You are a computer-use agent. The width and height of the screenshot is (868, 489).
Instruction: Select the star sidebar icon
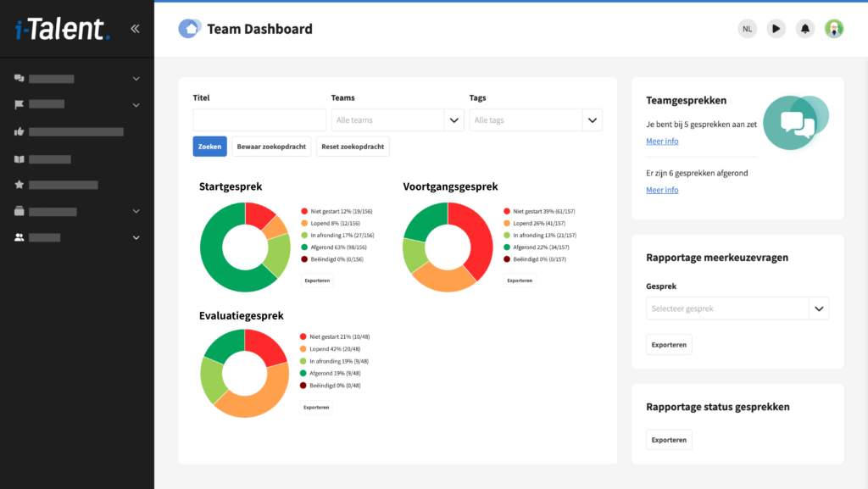point(19,185)
